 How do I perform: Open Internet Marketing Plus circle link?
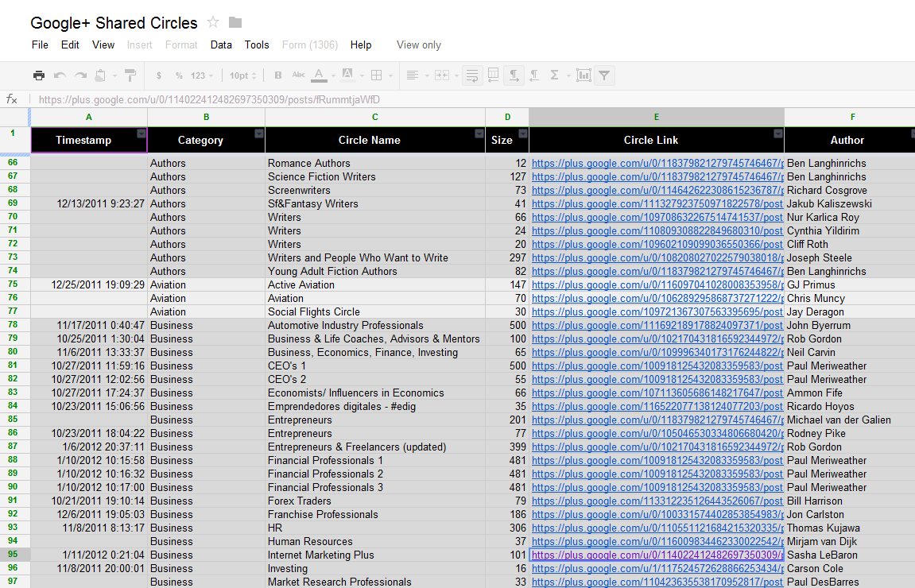click(x=657, y=555)
